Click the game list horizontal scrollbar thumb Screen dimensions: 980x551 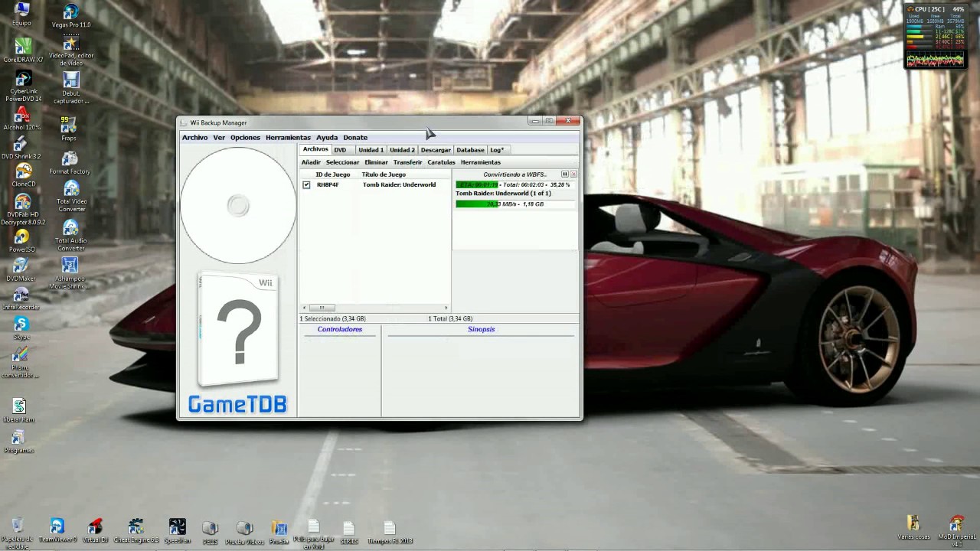(322, 308)
